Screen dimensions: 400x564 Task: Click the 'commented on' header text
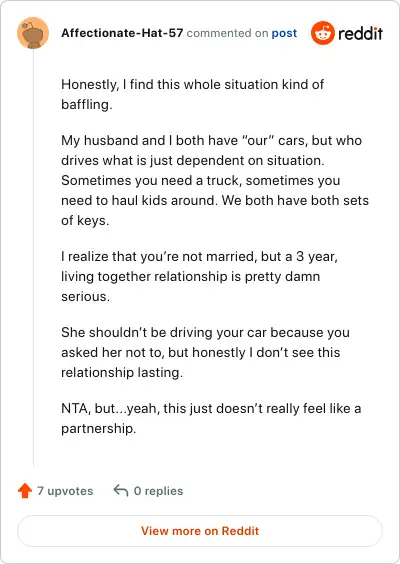click(x=227, y=33)
